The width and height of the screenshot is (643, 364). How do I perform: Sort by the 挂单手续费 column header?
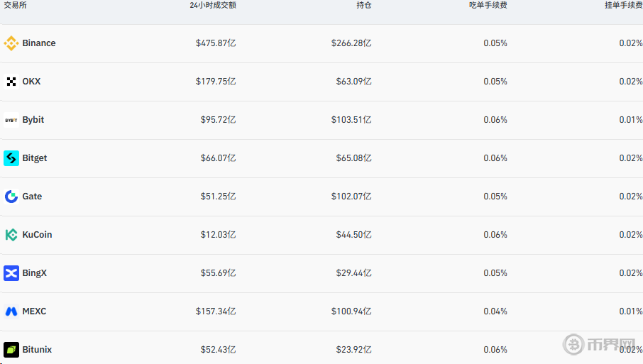point(623,5)
